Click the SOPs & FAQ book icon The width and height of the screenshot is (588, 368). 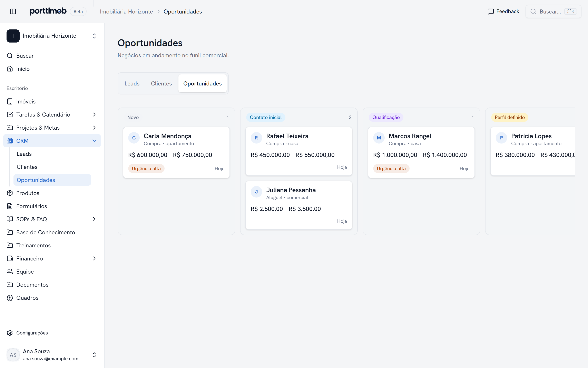point(10,219)
